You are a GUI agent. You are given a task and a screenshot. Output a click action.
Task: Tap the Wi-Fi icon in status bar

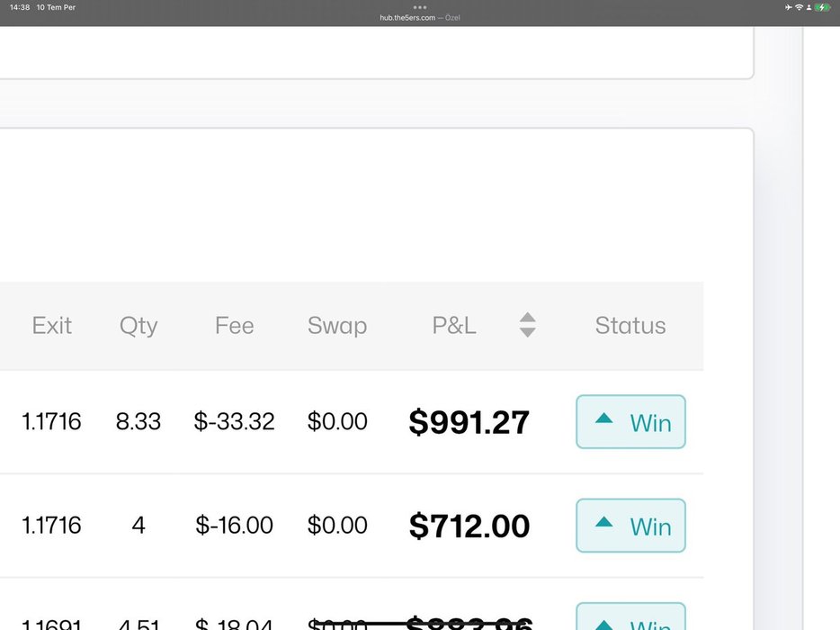799,7
